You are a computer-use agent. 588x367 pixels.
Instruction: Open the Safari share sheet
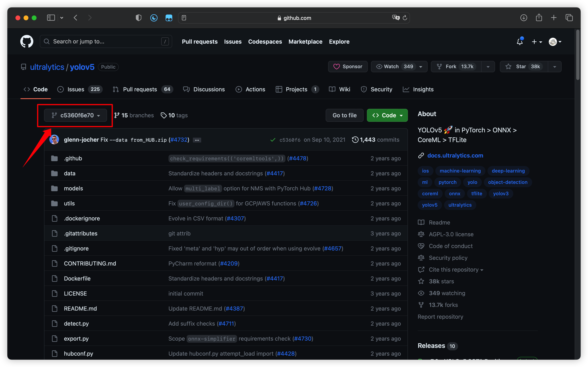539,17
